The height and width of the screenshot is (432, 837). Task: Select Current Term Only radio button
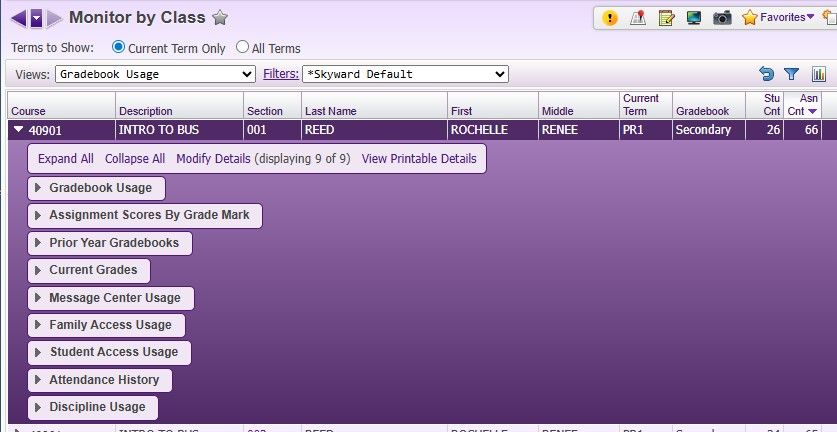coord(119,47)
